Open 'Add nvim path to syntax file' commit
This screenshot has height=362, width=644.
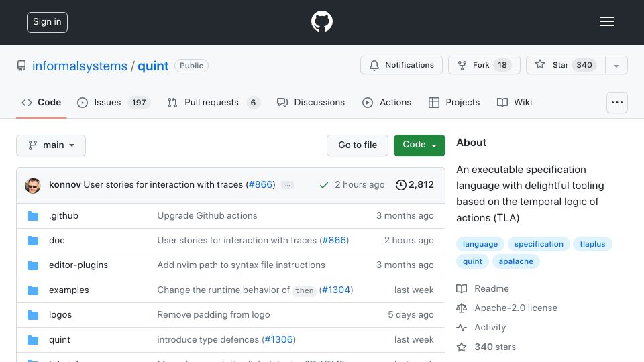[241, 265]
